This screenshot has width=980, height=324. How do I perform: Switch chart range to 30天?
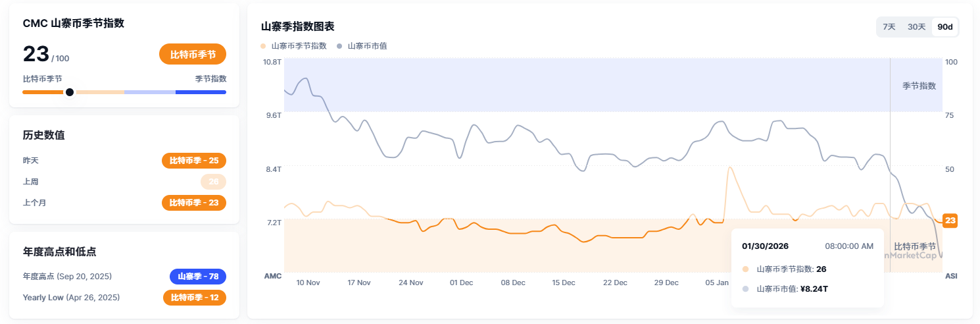pyautogui.click(x=916, y=27)
